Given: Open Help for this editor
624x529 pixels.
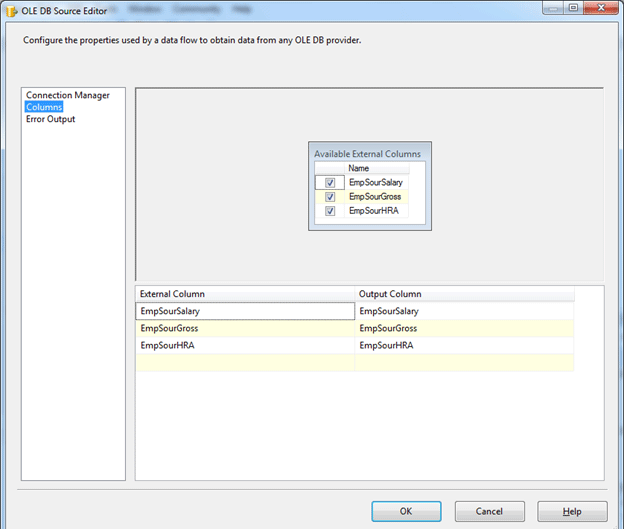Looking at the screenshot, I should [572, 511].
